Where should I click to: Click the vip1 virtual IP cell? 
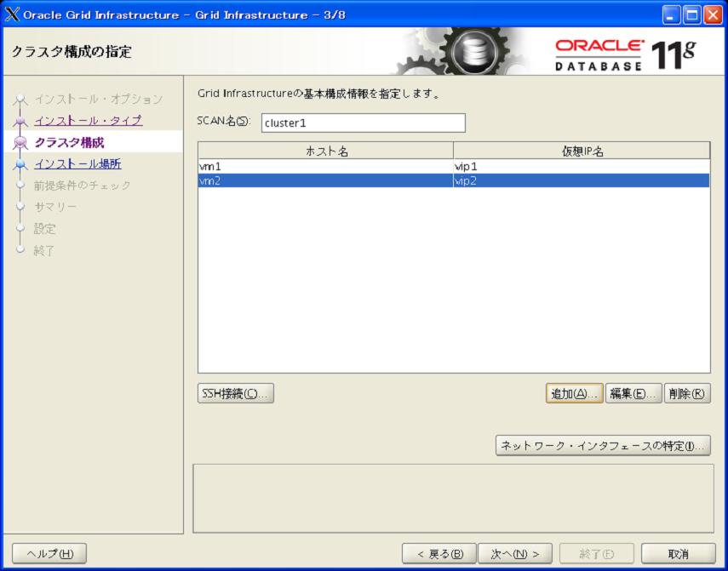click(582, 167)
